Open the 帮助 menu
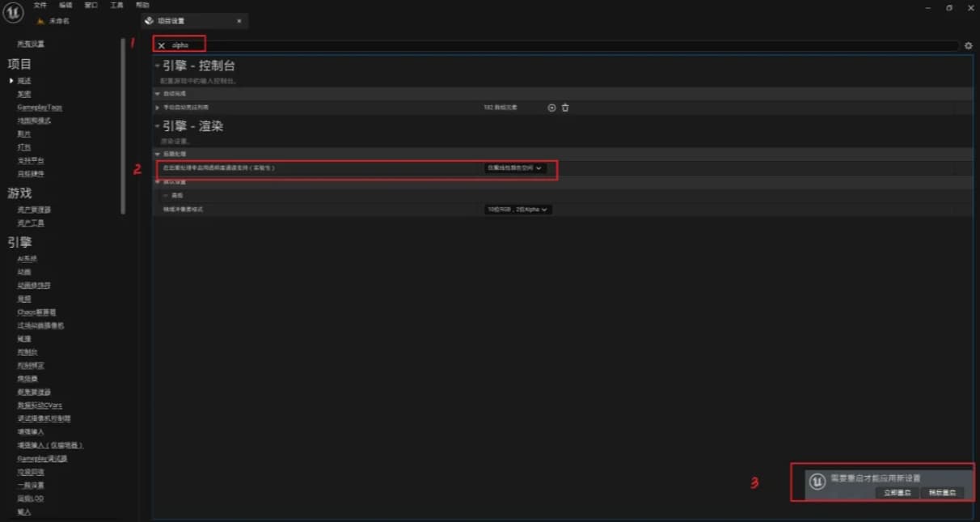 (x=142, y=5)
